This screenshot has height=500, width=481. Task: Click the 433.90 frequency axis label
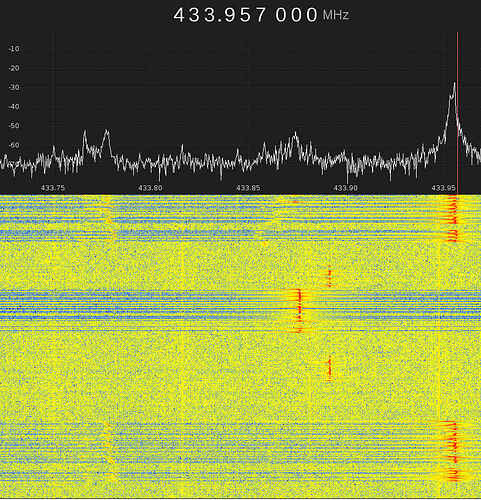pyautogui.click(x=345, y=188)
